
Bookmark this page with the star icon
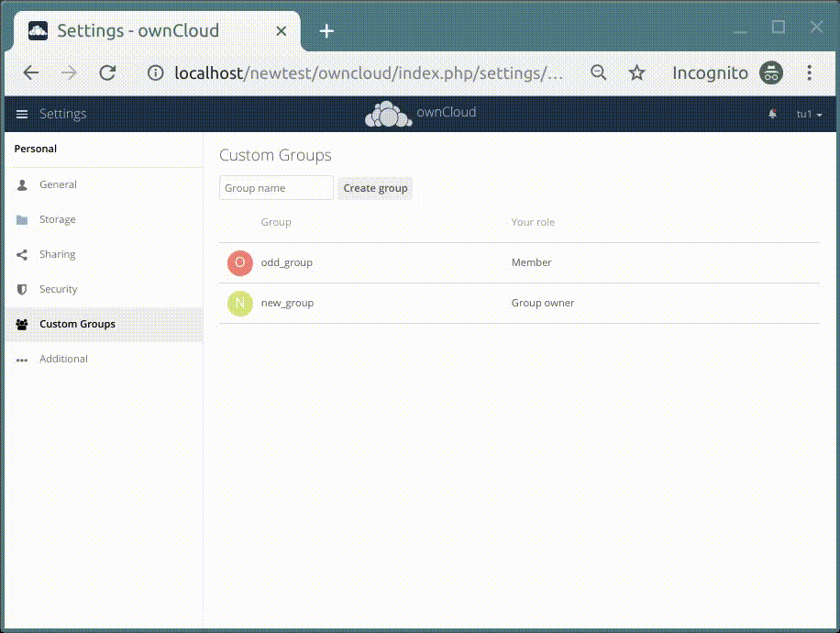point(636,72)
